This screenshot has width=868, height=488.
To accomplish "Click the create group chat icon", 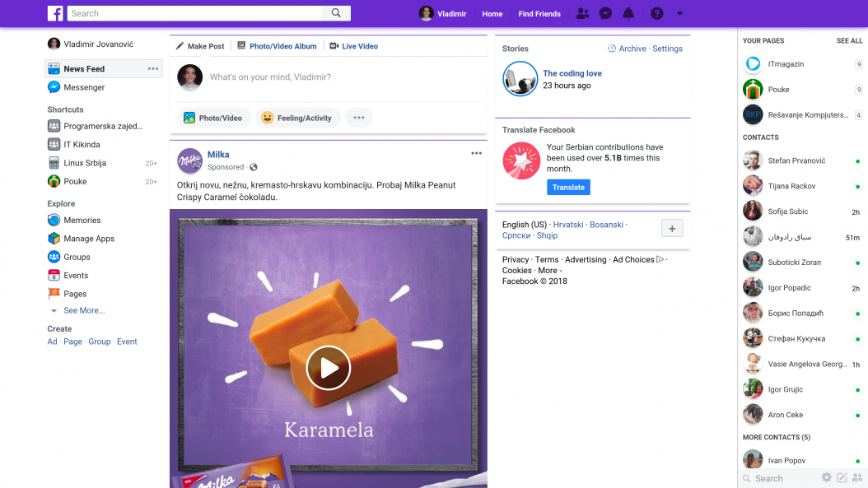I will (x=857, y=477).
